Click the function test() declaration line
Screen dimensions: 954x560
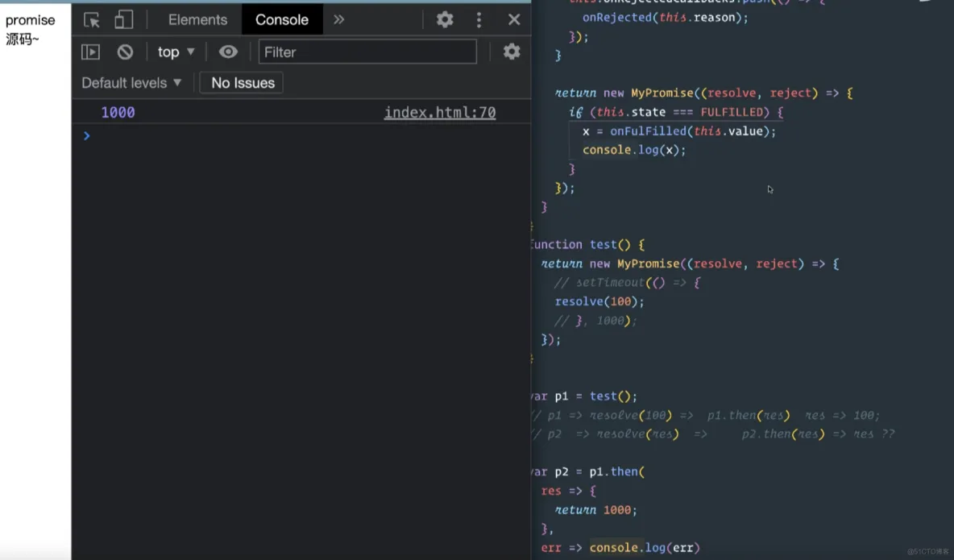587,245
